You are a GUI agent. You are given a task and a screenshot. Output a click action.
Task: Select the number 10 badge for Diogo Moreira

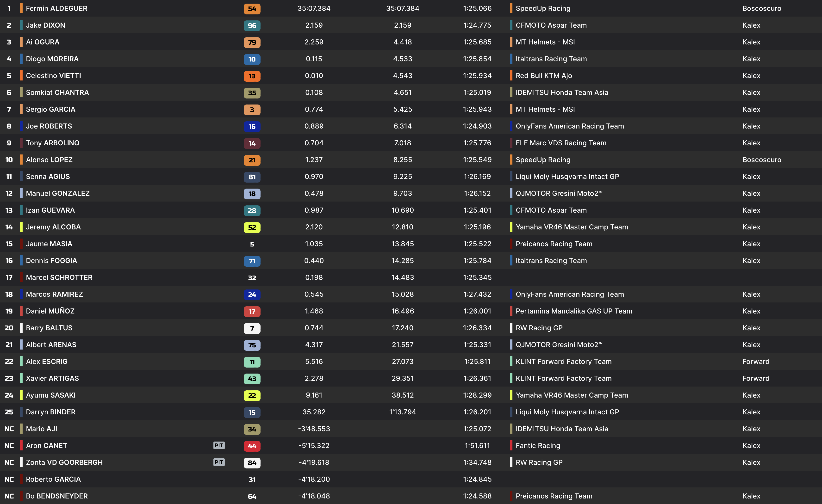pyautogui.click(x=252, y=59)
